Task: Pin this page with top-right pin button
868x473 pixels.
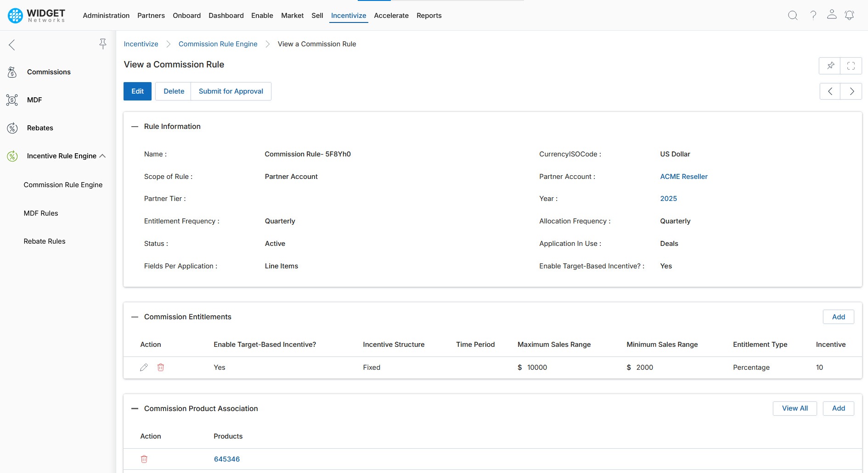Action: coord(830,66)
